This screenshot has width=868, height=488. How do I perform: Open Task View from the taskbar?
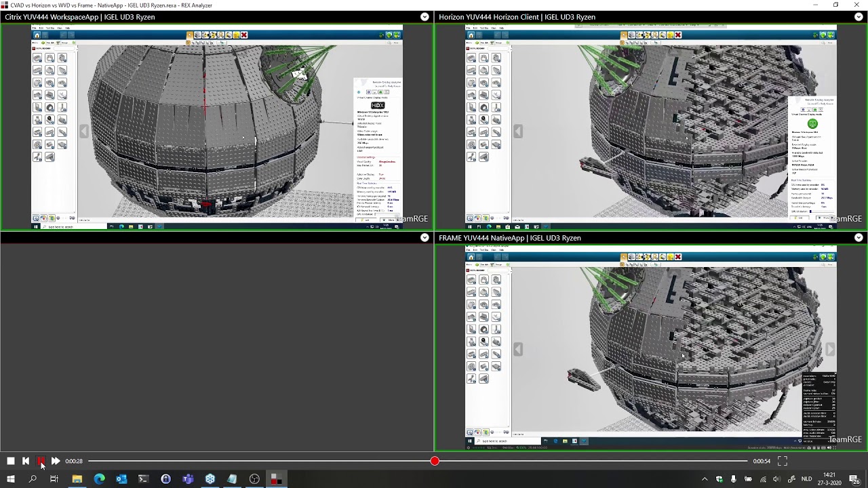(54, 479)
